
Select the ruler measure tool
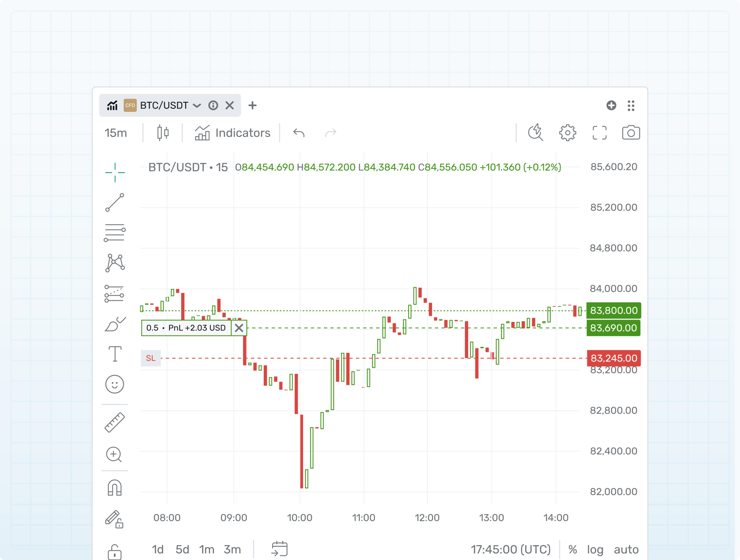pyautogui.click(x=115, y=423)
